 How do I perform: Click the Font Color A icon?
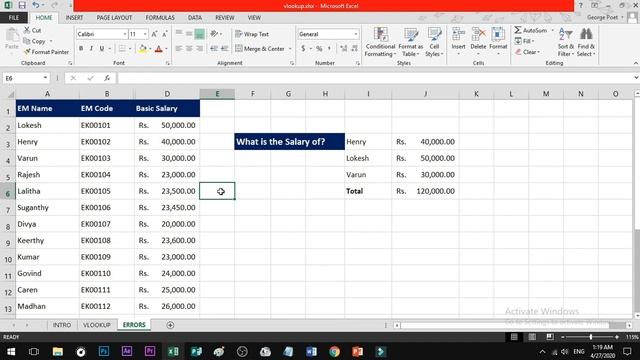click(159, 49)
